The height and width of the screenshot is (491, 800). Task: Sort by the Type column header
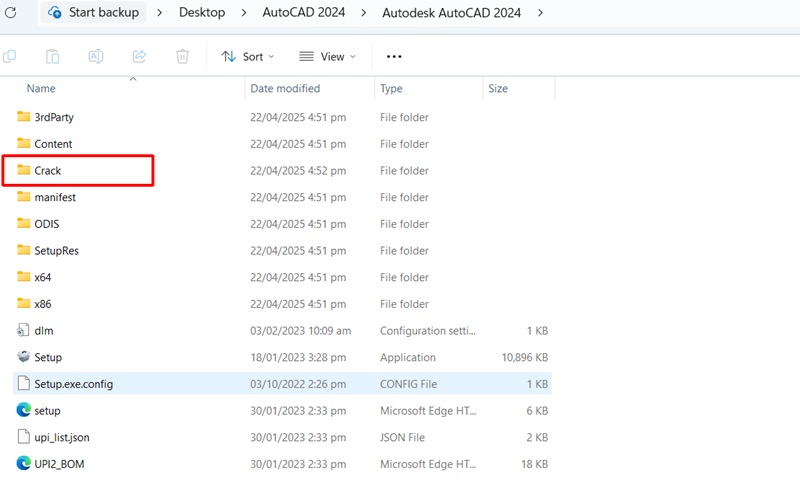click(x=391, y=88)
